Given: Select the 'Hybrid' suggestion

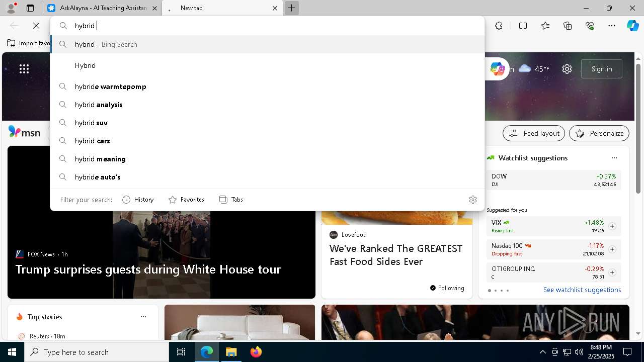Looking at the screenshot, I should tap(267, 65).
